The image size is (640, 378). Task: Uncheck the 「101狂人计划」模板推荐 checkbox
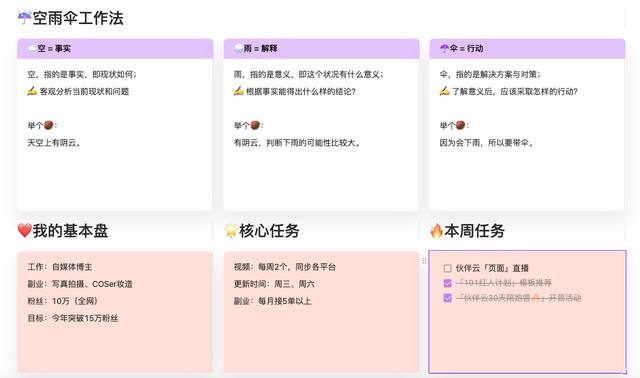coord(447,283)
